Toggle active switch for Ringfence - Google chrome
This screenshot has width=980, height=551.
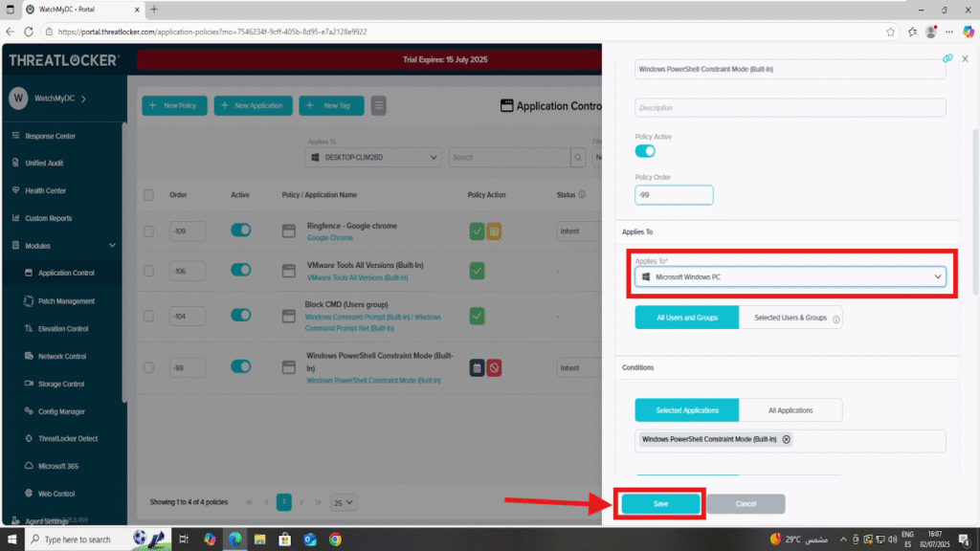(x=240, y=230)
